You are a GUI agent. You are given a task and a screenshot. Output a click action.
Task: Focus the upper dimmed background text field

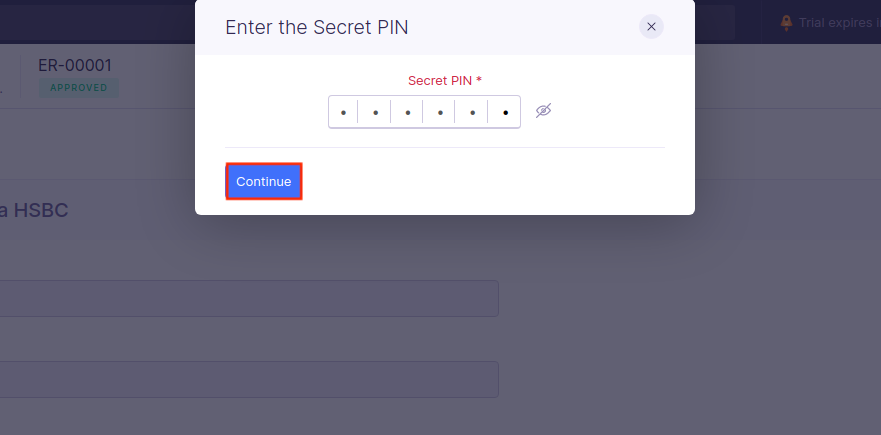(248, 298)
